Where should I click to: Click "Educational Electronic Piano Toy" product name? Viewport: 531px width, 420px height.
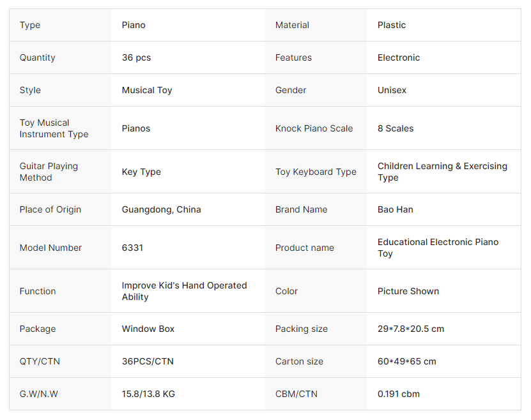438,248
